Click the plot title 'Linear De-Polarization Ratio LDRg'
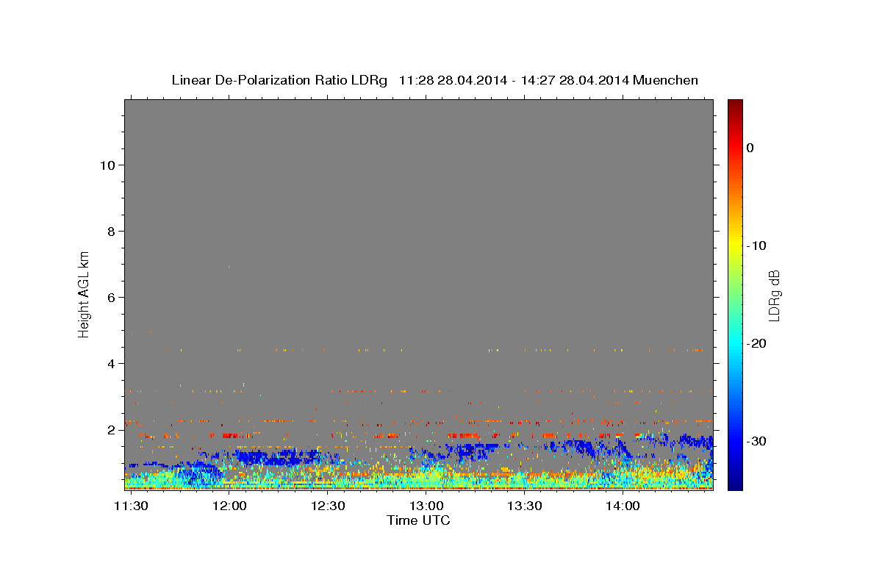 279,80
